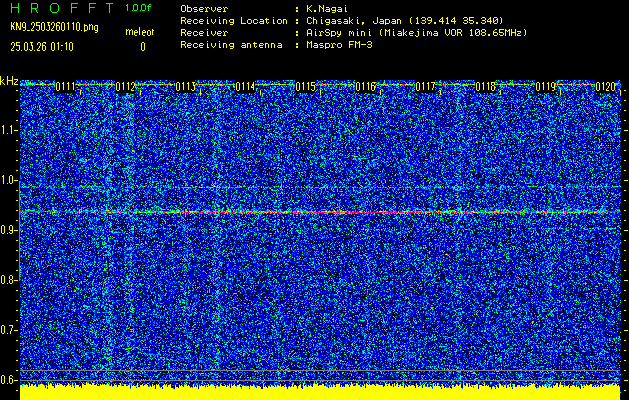629x400 pixels.
Task: Click the HROFFT title text
Action: click(62, 8)
